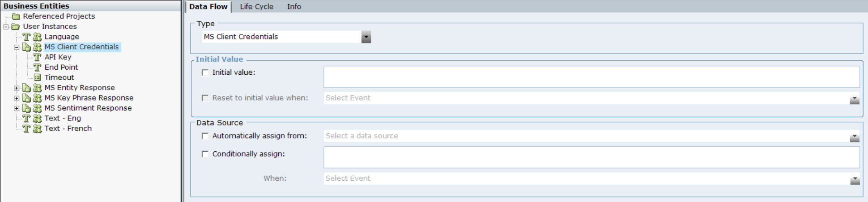Screen dimensions: 868x202
Task: Open the Type dropdown arrow
Action: pos(366,37)
